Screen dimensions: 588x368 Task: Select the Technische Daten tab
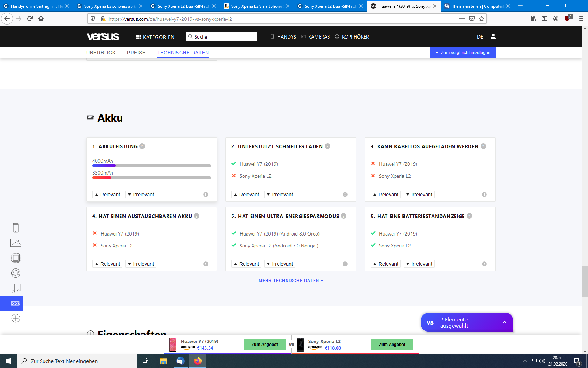pyautogui.click(x=183, y=53)
